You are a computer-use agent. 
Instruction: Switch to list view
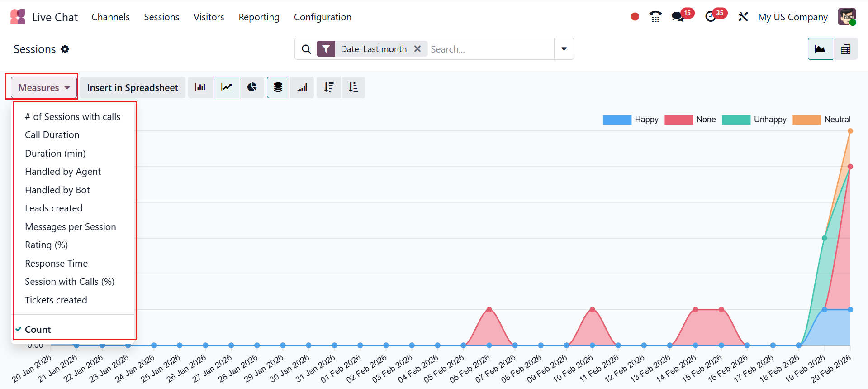coord(845,49)
